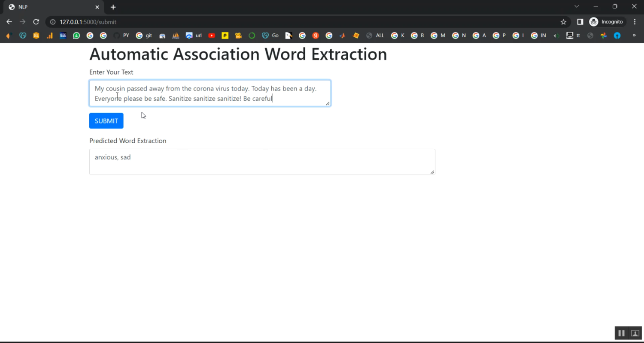Viewport: 644px width, 343px height.
Task: Open a new tab with the plus button
Action: click(113, 7)
